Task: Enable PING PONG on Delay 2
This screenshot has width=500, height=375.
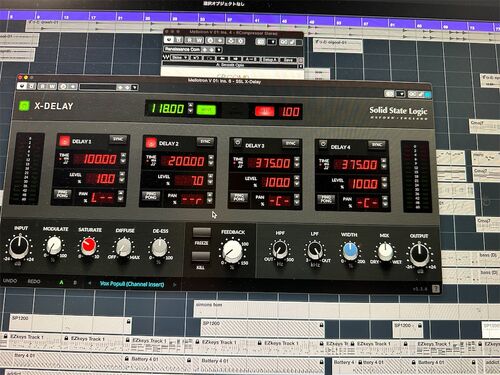Action: [151, 196]
